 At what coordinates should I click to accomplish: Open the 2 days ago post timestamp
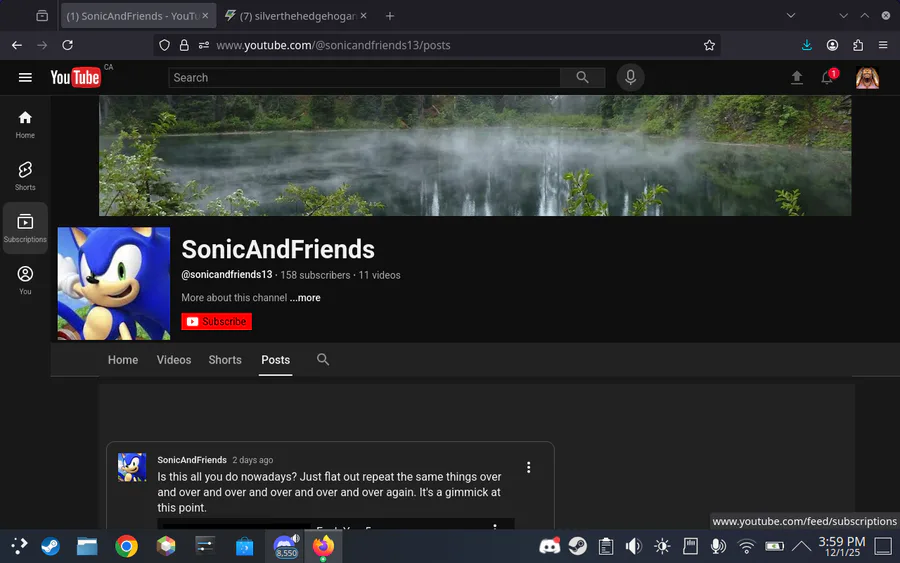(253, 460)
